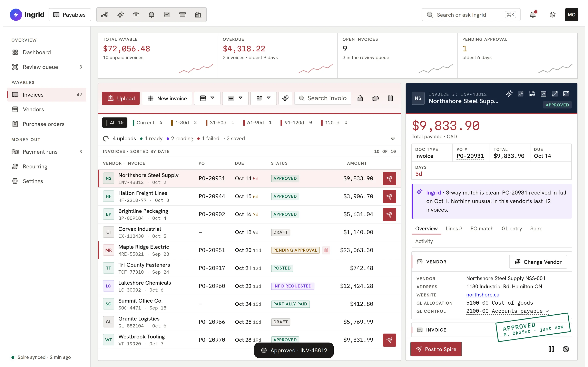Expand the uploads status row

click(x=393, y=139)
